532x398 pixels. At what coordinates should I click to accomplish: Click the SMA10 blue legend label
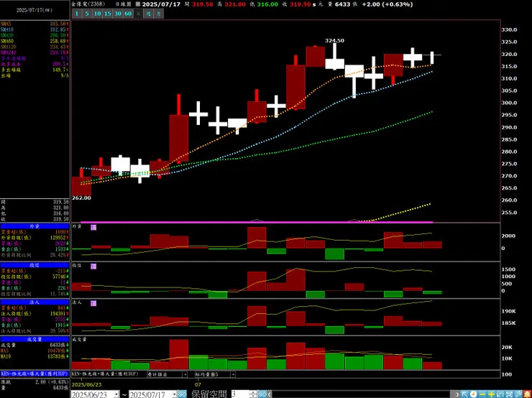(x=6, y=29)
